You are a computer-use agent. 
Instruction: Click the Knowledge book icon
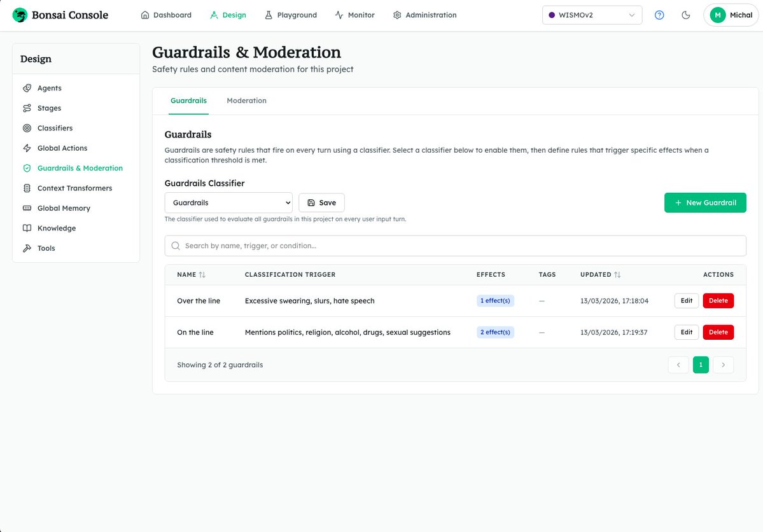(27, 228)
